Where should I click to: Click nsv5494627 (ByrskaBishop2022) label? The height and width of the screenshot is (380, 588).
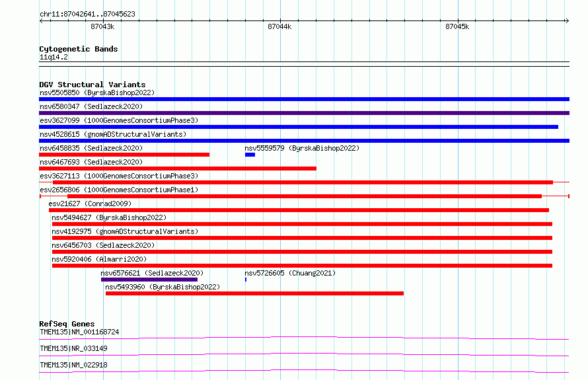point(109,217)
